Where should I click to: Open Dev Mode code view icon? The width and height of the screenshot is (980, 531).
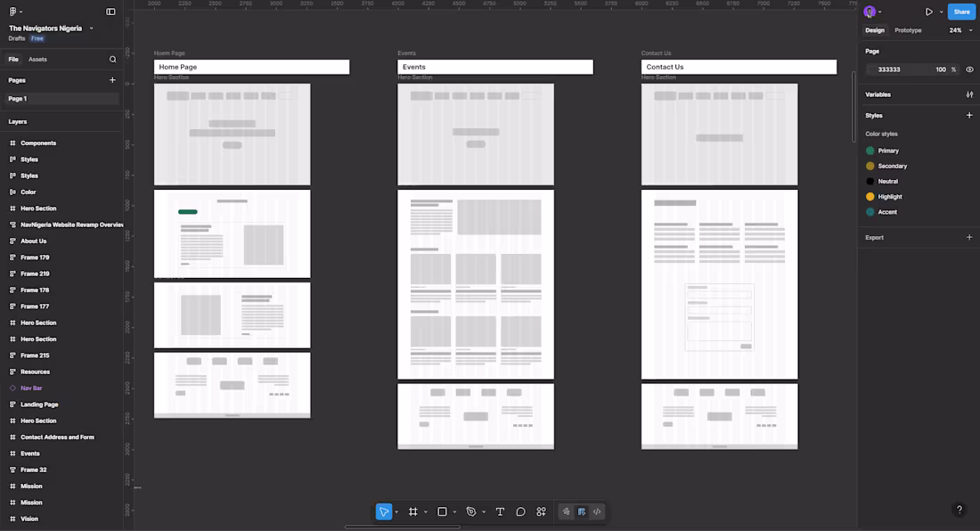(x=596, y=511)
